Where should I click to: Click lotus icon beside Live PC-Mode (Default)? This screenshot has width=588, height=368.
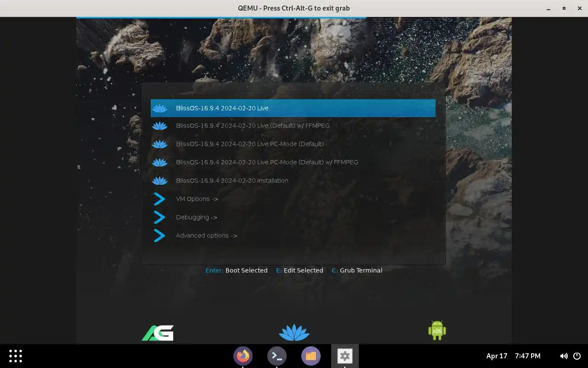160,144
